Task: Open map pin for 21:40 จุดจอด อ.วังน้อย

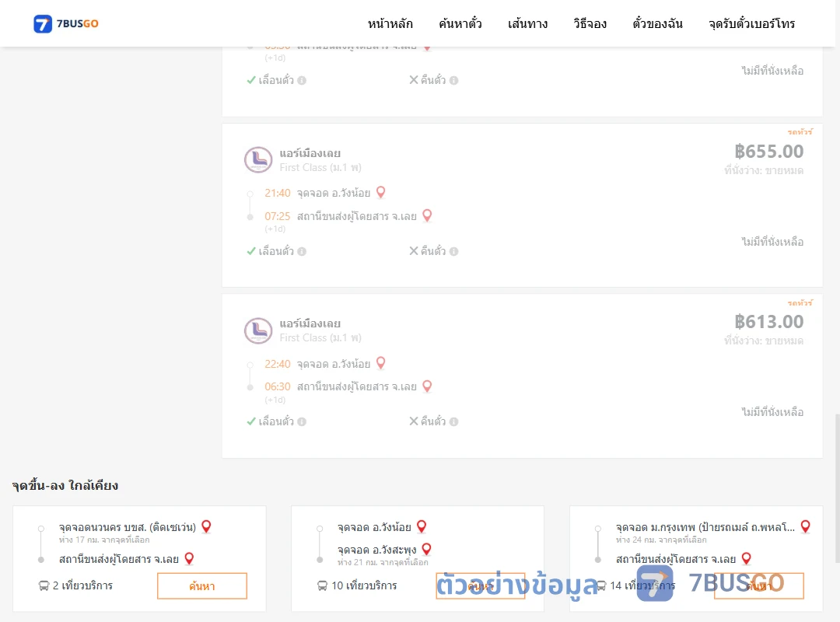Action: point(381,192)
